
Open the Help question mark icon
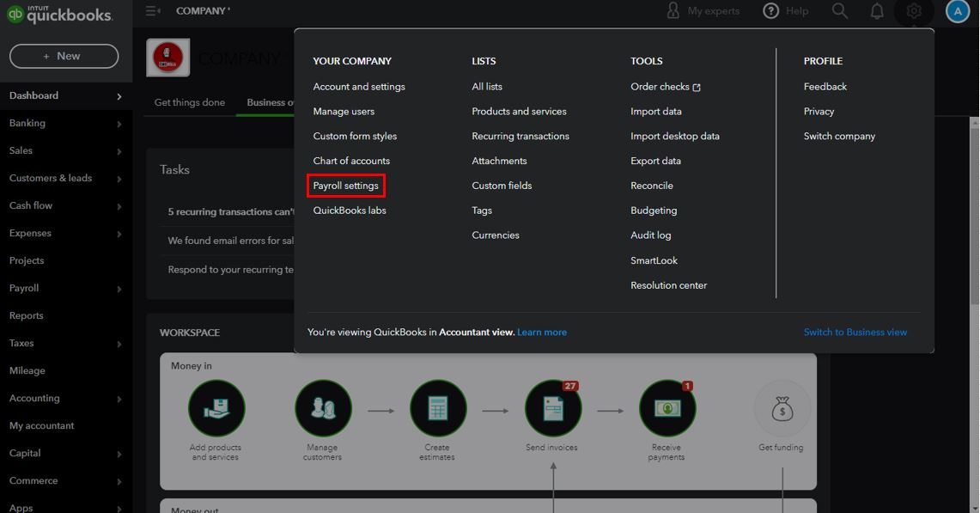tap(771, 11)
